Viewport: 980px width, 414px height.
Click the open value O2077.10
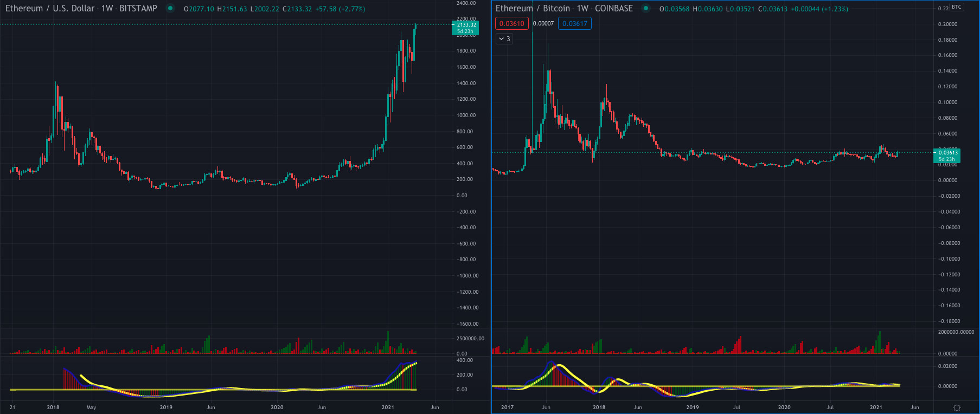pos(199,9)
